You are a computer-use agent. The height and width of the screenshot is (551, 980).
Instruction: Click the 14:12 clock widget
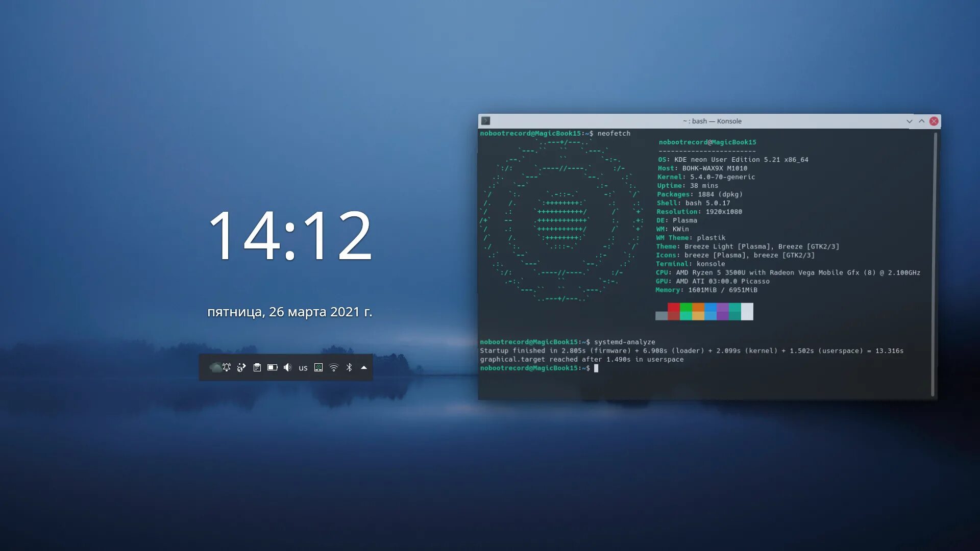coord(290,235)
